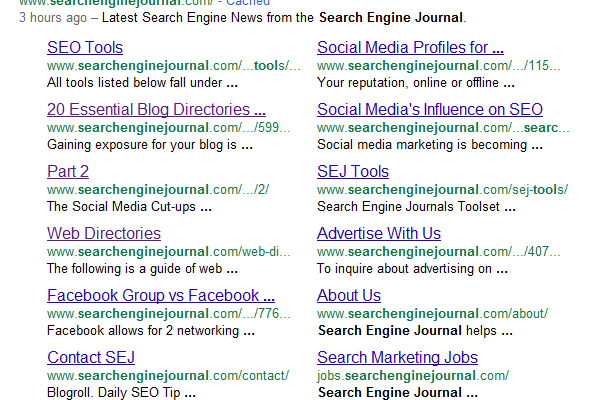This screenshot has height=400, width=604.
Task: Click the text 'Search Engine Journal helps'
Action: coord(407,331)
